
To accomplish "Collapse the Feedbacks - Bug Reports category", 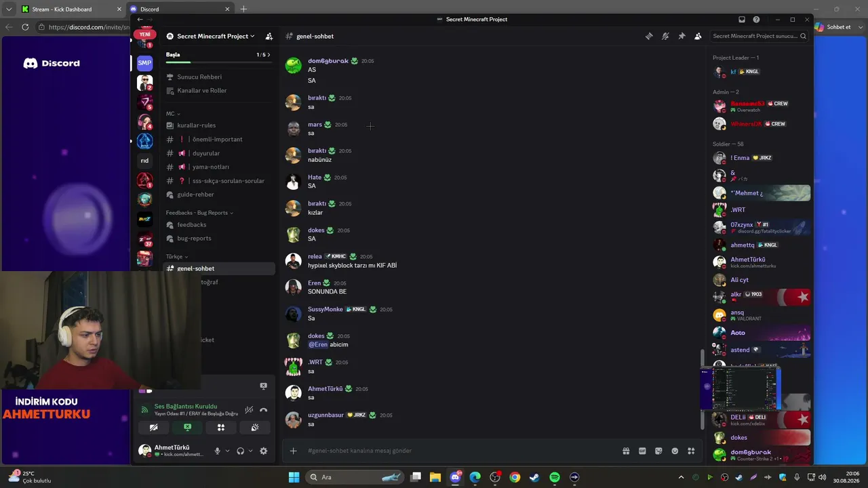I will [199, 213].
